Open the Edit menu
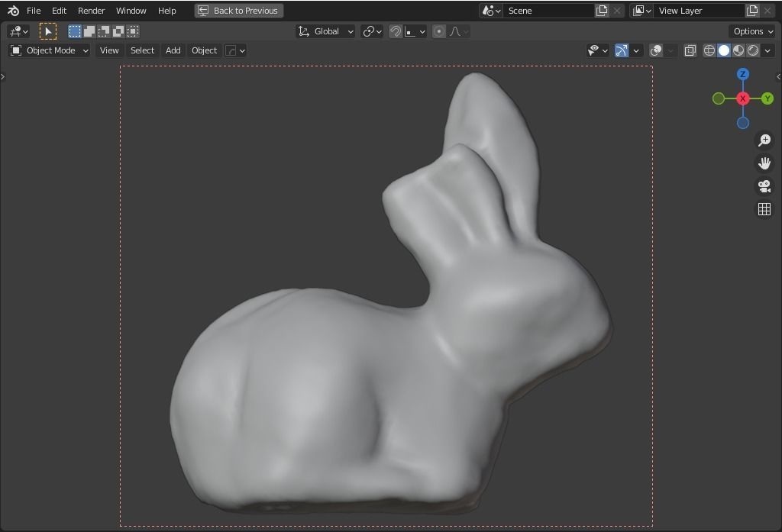782x532 pixels. pyautogui.click(x=59, y=11)
